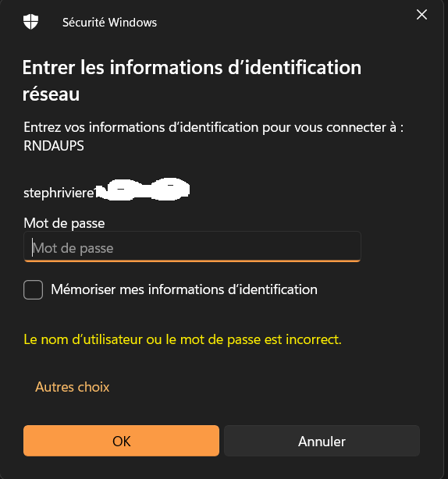
Task: Click the Mémoriser mes informations d'identification label
Action: point(184,289)
